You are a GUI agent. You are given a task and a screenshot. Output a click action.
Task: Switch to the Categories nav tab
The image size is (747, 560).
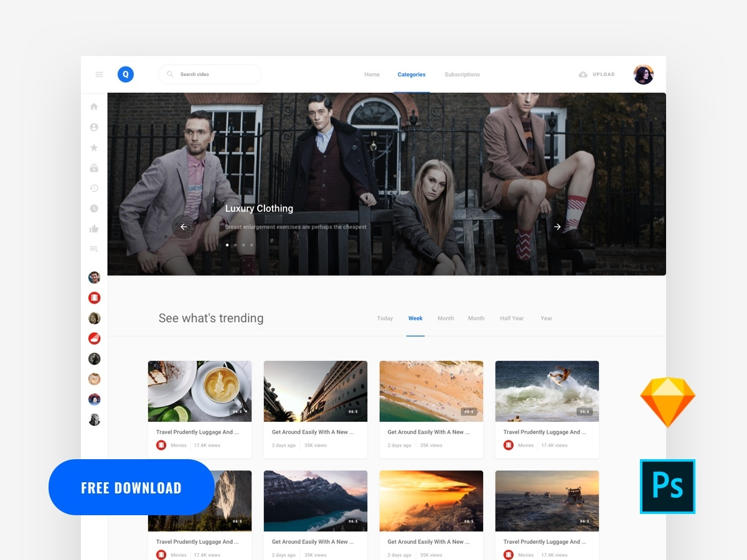pyautogui.click(x=411, y=75)
